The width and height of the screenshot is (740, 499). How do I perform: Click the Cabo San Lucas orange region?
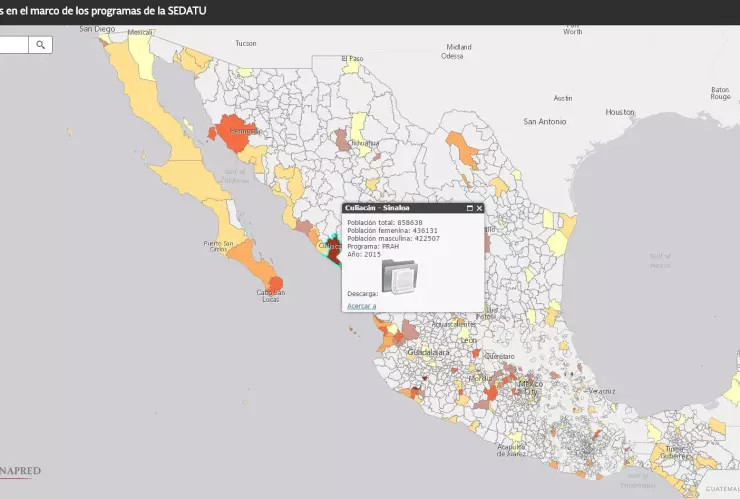(x=277, y=285)
